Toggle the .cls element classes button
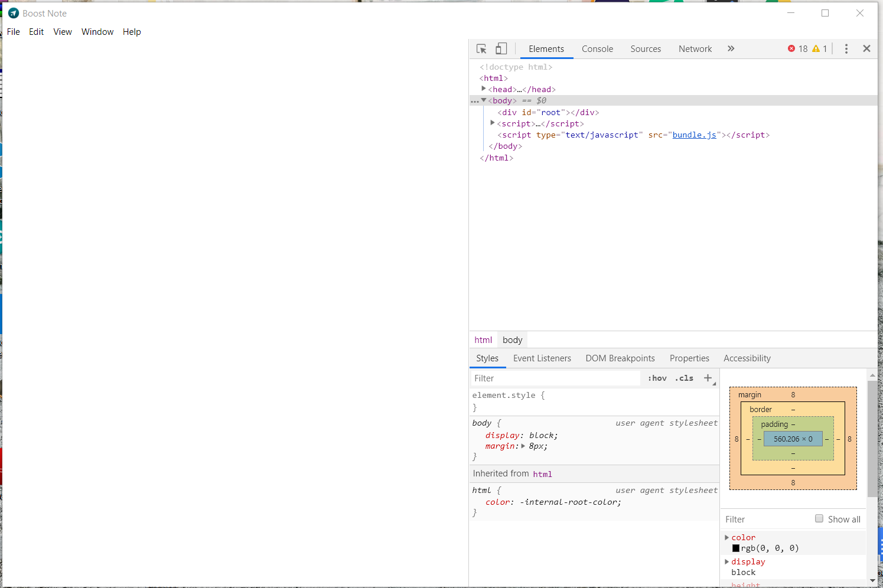Viewport: 883px width, 588px height. (x=684, y=378)
